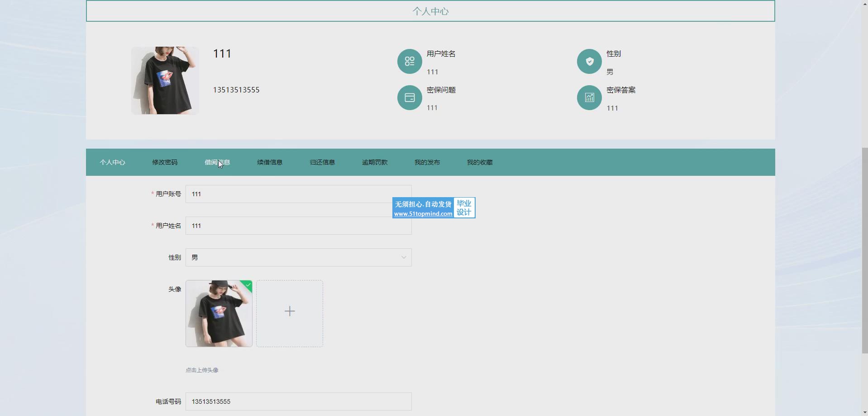The height and width of the screenshot is (416, 868).
Task: Click the 密保问题 card icon
Action: pos(410,98)
